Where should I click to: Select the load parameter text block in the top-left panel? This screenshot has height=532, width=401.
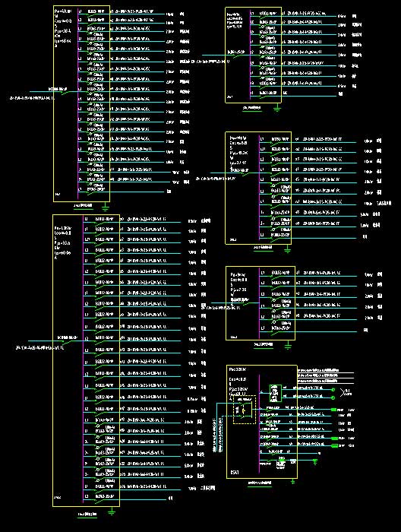pos(63,28)
